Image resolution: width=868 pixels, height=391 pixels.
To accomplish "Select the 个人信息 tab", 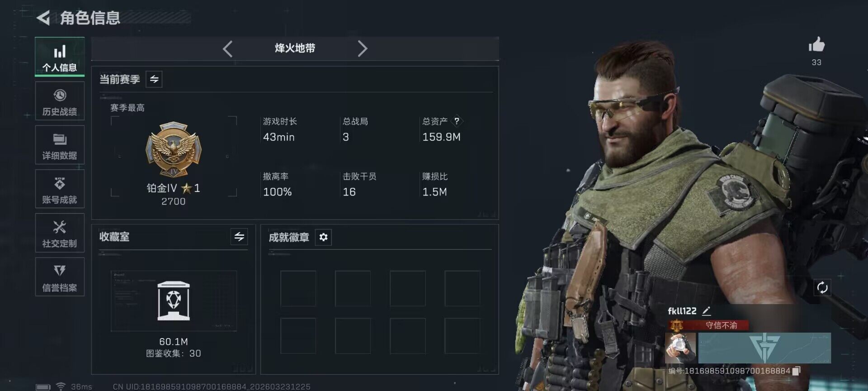I will tap(60, 57).
